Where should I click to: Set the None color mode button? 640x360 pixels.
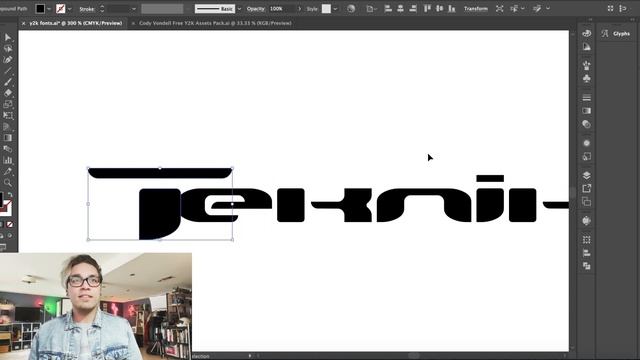10,224
